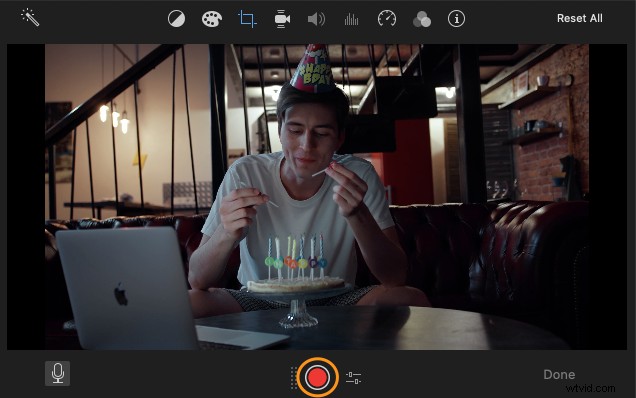This screenshot has height=398, width=636.
Task: Click the input level meter dots
Action: click(294, 378)
